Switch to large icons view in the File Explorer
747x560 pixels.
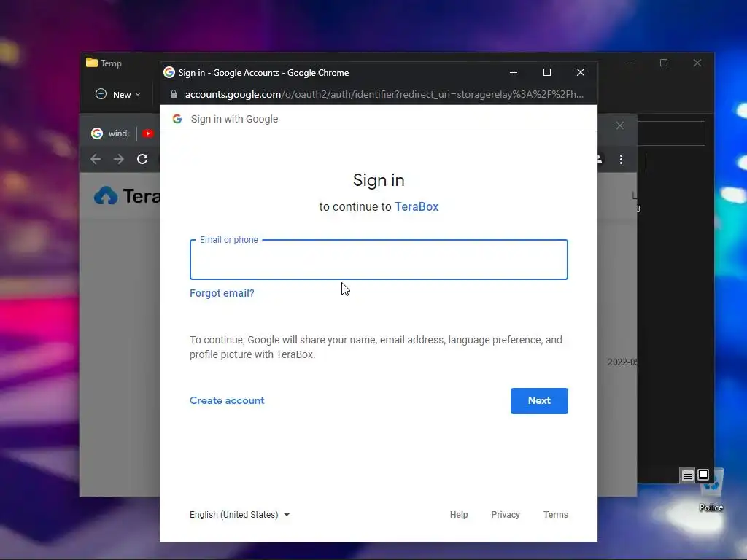point(703,475)
